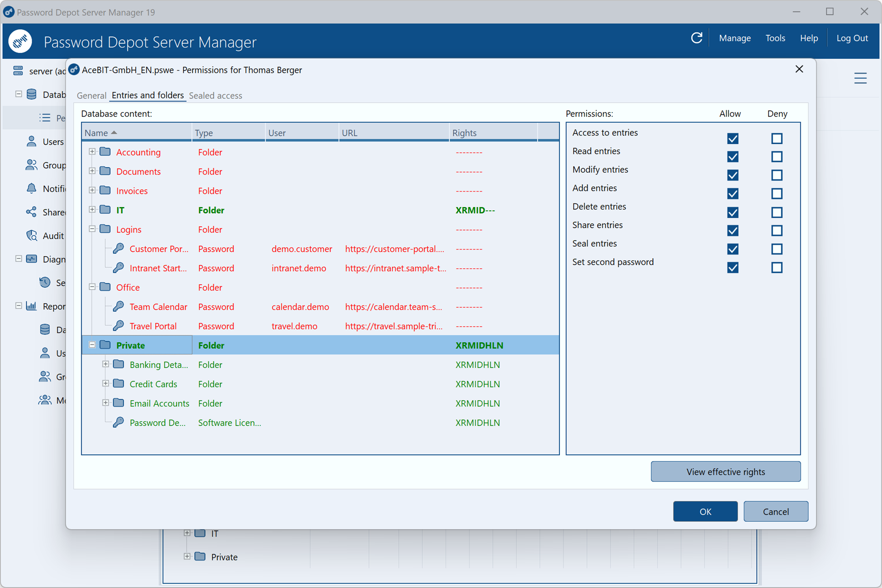
Task: Click the key icon of Customer Portal entry
Action: click(x=119, y=249)
